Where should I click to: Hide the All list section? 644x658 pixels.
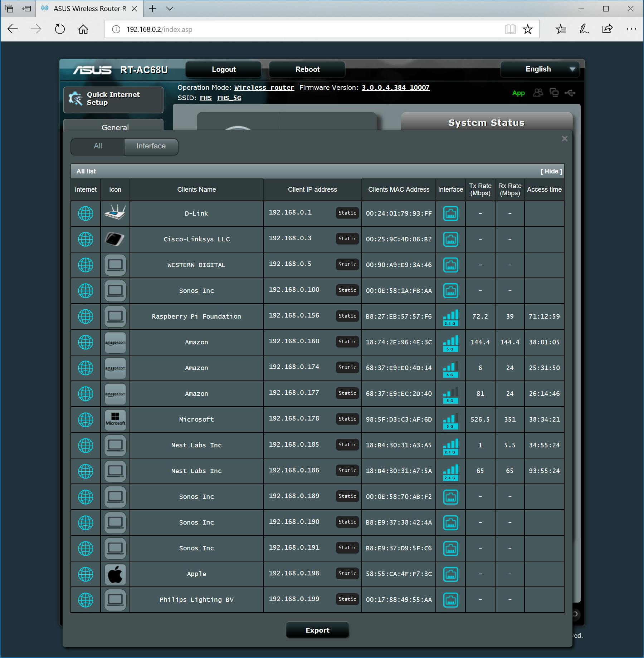pos(551,171)
